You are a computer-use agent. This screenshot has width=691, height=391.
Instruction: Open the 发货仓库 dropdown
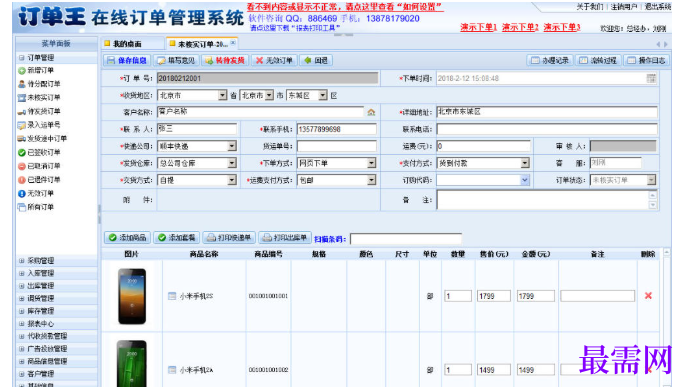tap(232, 163)
